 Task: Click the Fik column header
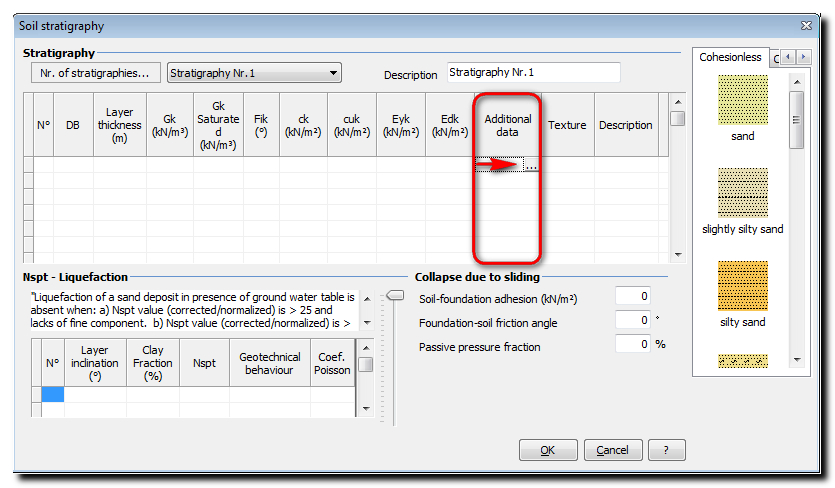(261, 125)
